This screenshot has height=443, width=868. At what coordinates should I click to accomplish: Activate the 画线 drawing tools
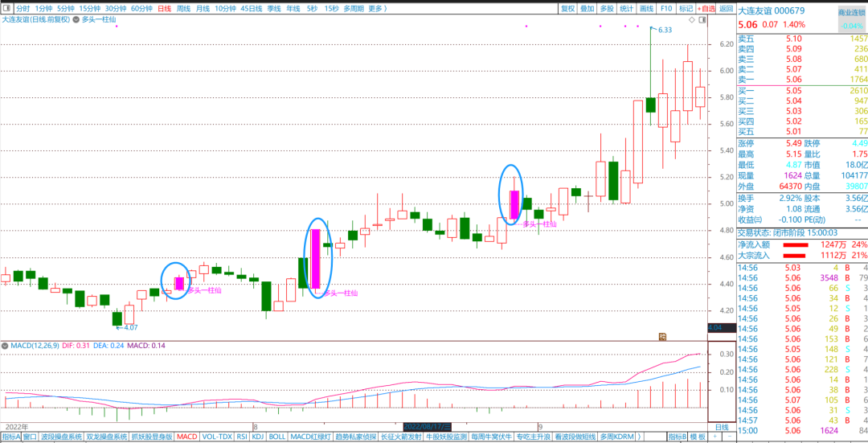[646, 8]
